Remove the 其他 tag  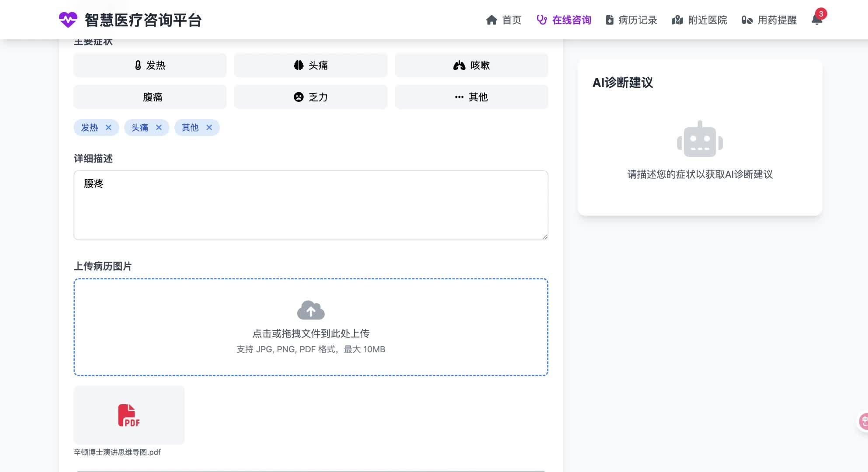click(x=209, y=128)
